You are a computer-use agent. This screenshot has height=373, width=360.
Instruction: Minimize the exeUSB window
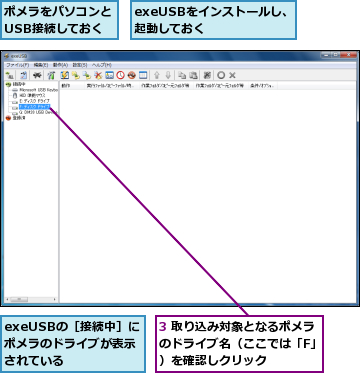tap(326, 55)
